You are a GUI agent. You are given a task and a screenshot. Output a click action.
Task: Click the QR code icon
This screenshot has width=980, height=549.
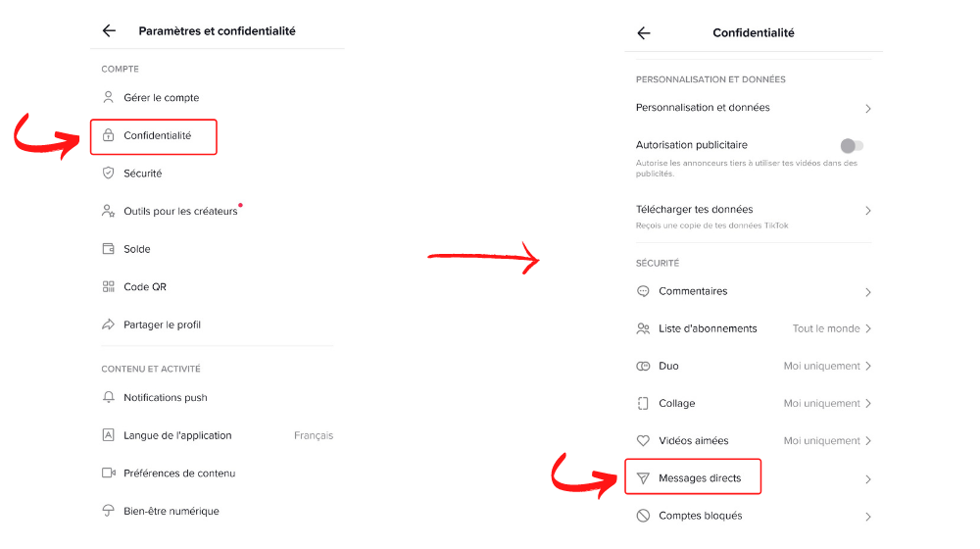(x=108, y=286)
